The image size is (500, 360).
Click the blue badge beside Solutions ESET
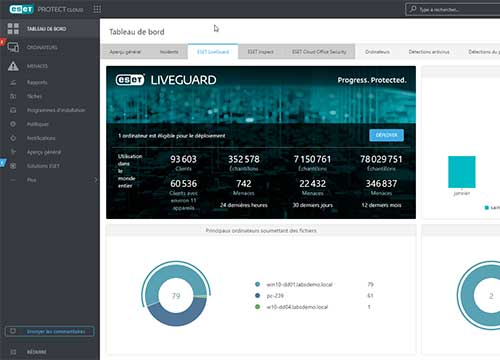2,163
